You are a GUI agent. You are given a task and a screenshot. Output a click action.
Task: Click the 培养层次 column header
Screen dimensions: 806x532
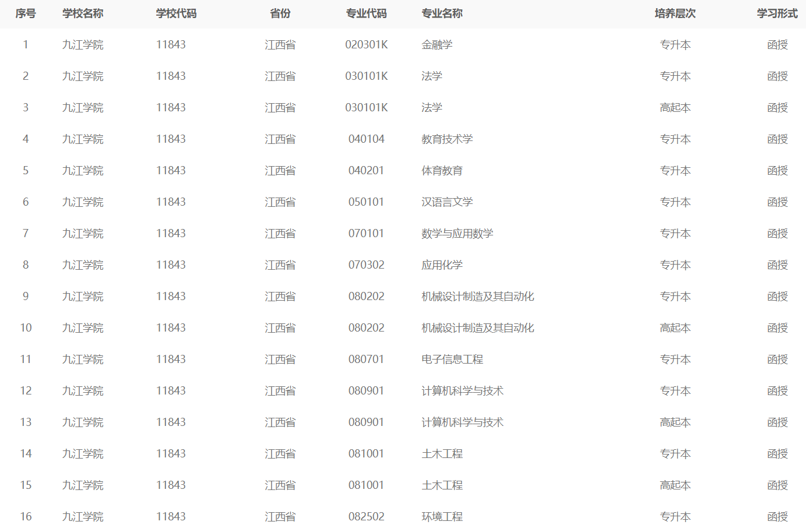(x=675, y=13)
